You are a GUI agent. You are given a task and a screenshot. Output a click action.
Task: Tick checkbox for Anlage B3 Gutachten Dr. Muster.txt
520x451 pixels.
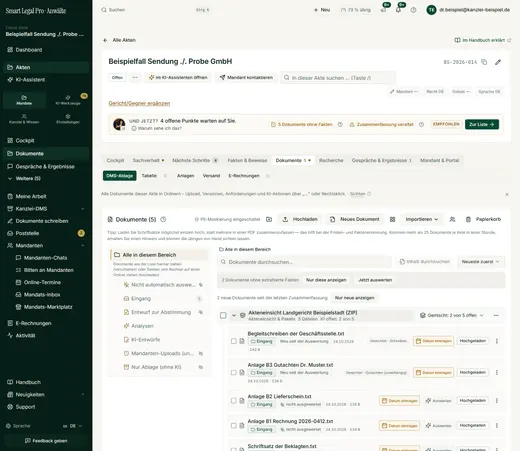point(234,372)
